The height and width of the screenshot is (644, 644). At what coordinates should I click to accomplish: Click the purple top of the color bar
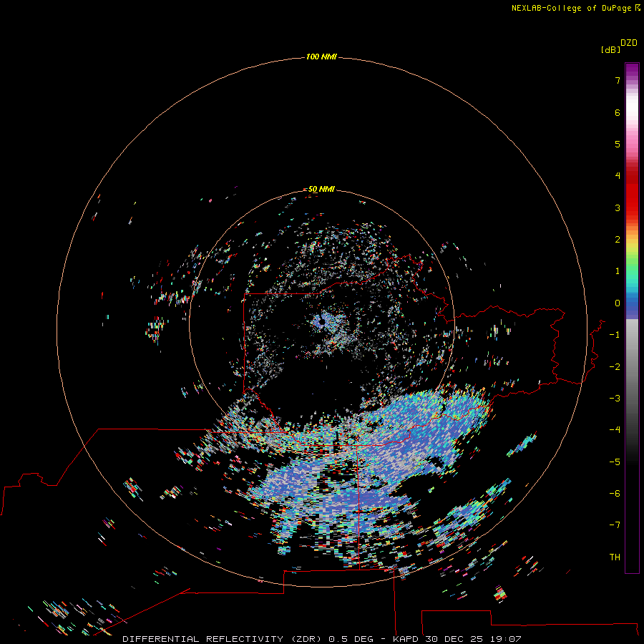click(x=632, y=71)
